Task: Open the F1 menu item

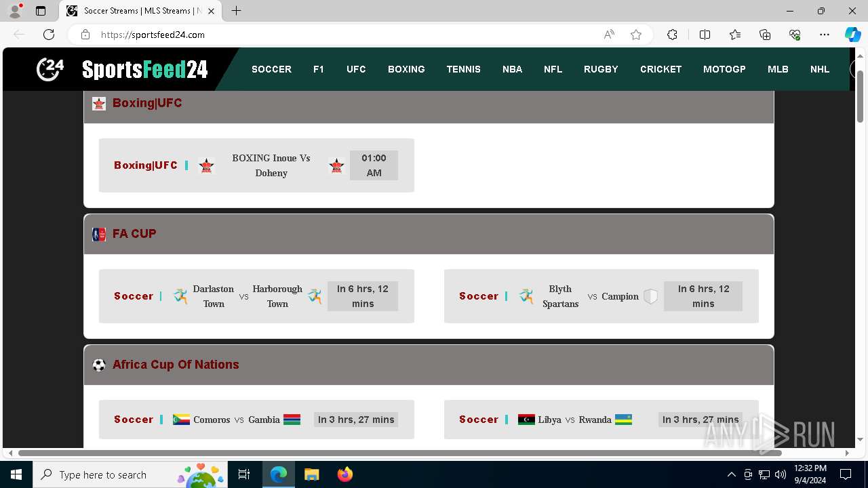Action: click(319, 69)
